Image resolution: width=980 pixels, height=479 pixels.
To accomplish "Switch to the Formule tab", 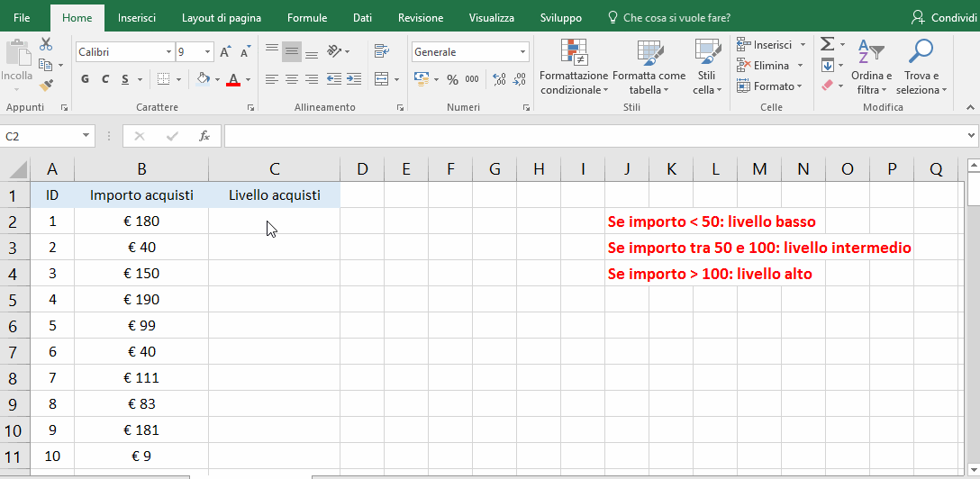I will coord(307,17).
